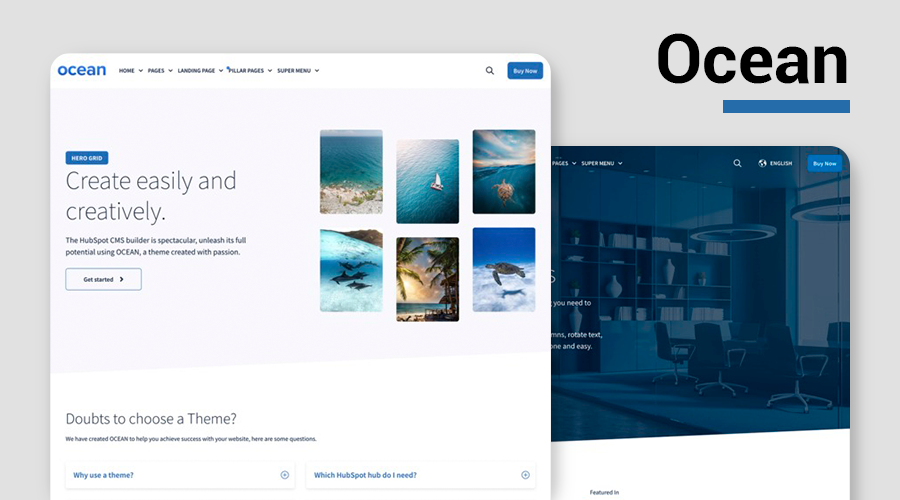Click 'Create easily and creatively.' heading
Viewport: 900px width, 500px height.
(151, 196)
